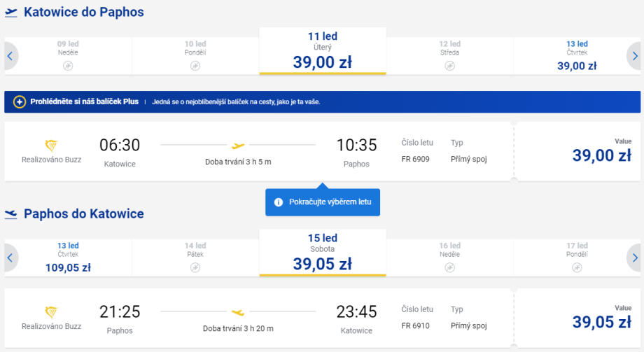Click the plus icon in Plus package banner
The image size is (644, 352).
20,101
